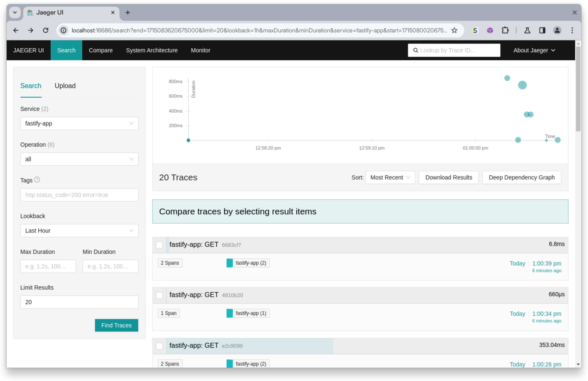Viewport: 588px width, 381px height.
Task: Open the purple cube extension icon
Action: point(490,30)
